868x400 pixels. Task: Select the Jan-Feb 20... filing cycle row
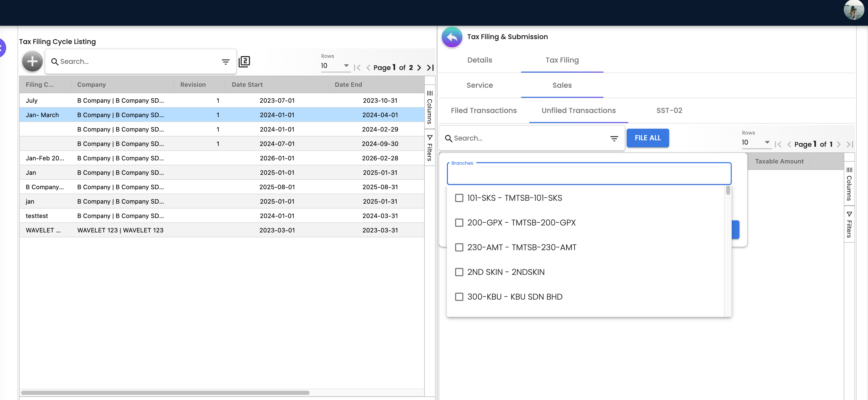point(222,158)
